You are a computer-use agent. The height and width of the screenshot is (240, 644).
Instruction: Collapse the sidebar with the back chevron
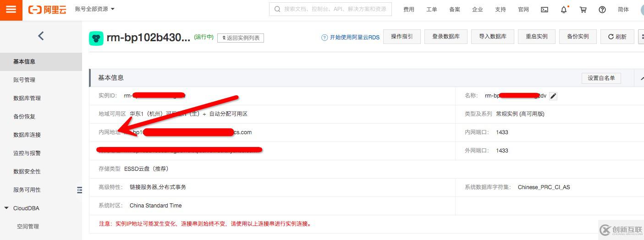pos(41,36)
